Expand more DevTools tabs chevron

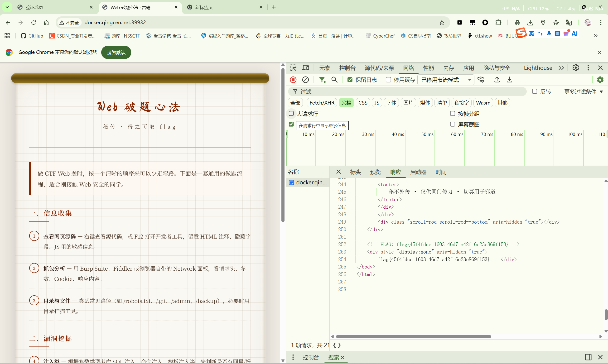coord(561,68)
